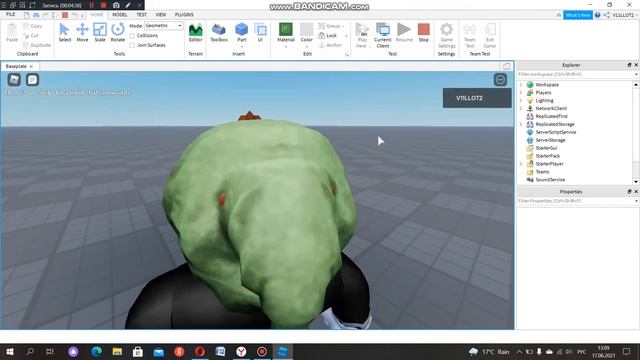This screenshot has height=360, width=640.
Task: Open the Windows Start menu
Action: pos(10,351)
